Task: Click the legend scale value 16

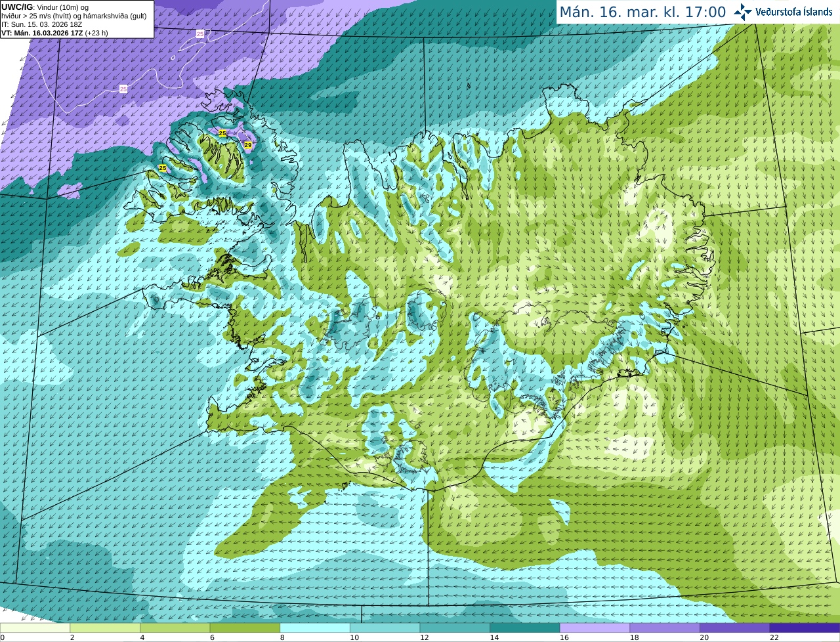Action: point(564,637)
